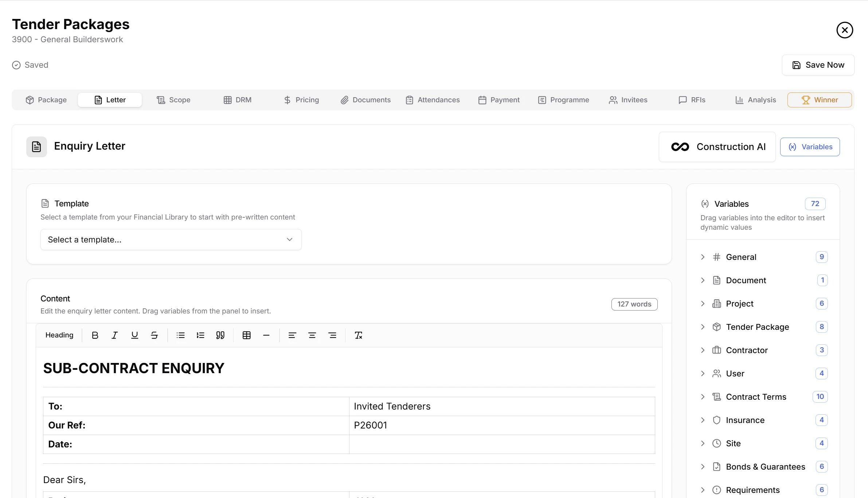Click the Save Now disk icon
This screenshot has height=498, width=868.
pyautogui.click(x=797, y=65)
